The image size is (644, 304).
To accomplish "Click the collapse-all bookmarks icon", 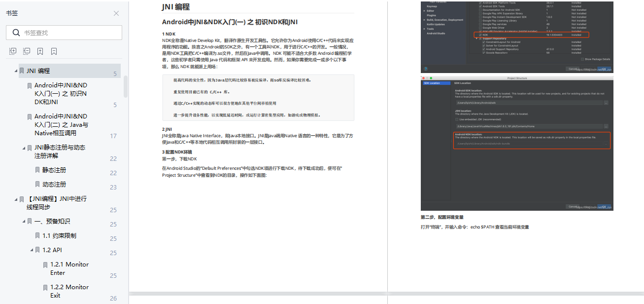I will point(26,50).
